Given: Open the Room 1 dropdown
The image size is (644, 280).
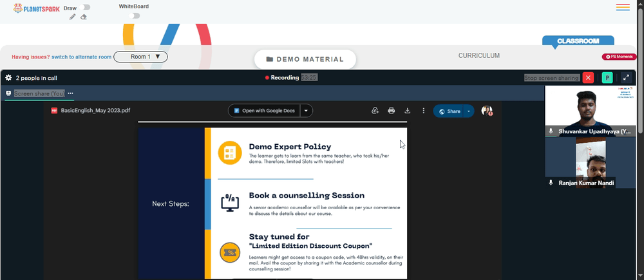Looking at the screenshot, I should click(x=140, y=57).
